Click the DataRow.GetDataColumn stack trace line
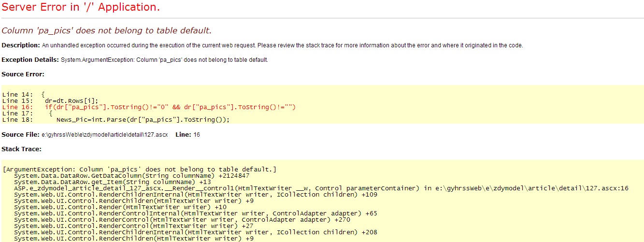This screenshot has height=242, width=644. point(132,176)
